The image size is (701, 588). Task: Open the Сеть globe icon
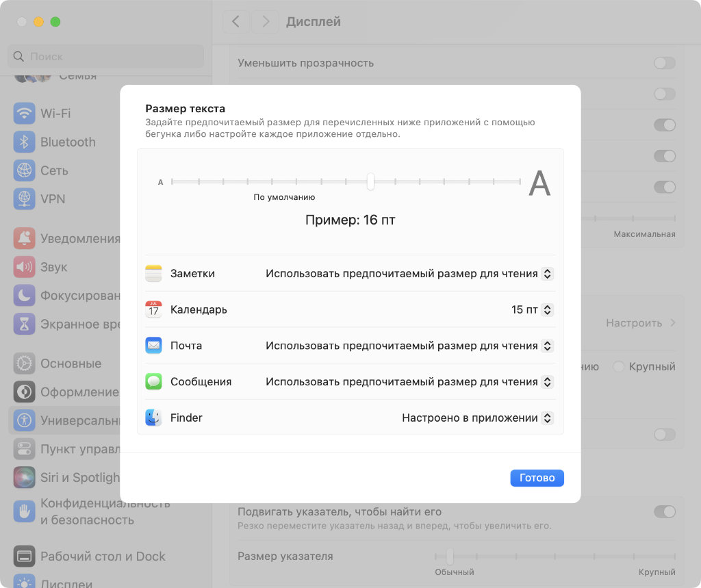(24, 170)
